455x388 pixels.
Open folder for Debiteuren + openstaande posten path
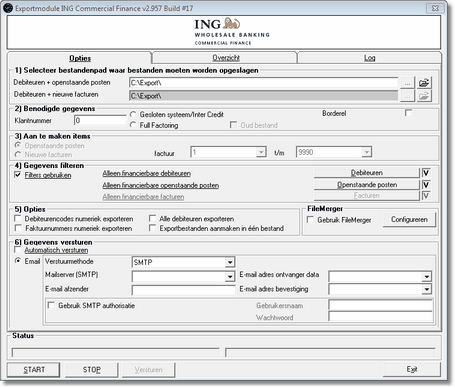tap(424, 83)
